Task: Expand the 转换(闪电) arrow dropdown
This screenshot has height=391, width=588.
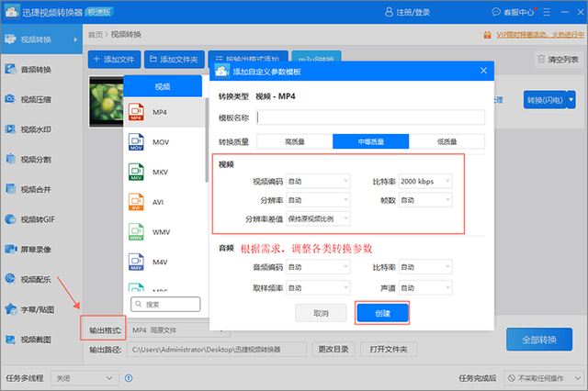Action: click(571, 100)
